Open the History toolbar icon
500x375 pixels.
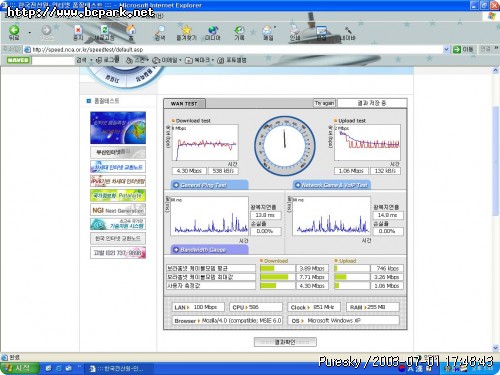[239, 30]
